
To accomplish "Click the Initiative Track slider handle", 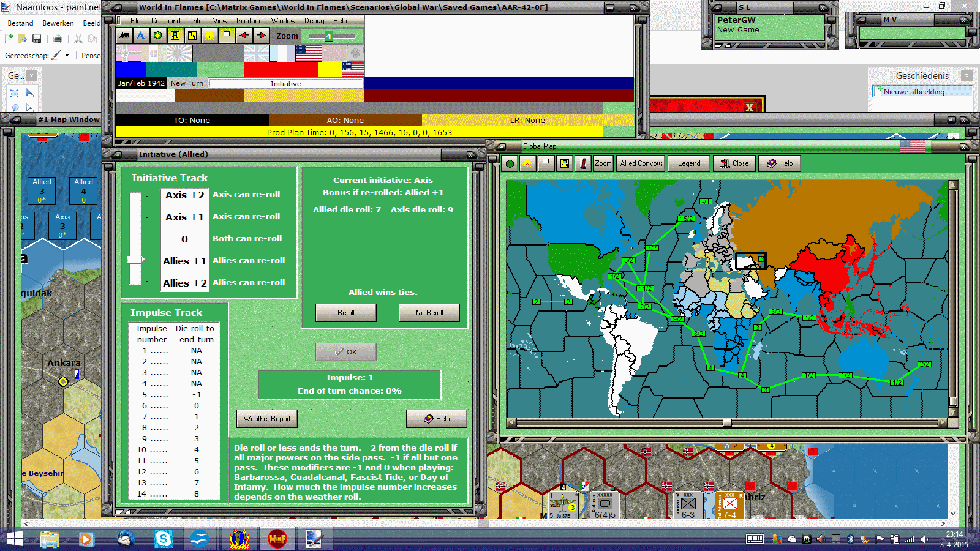I will 136,260.
